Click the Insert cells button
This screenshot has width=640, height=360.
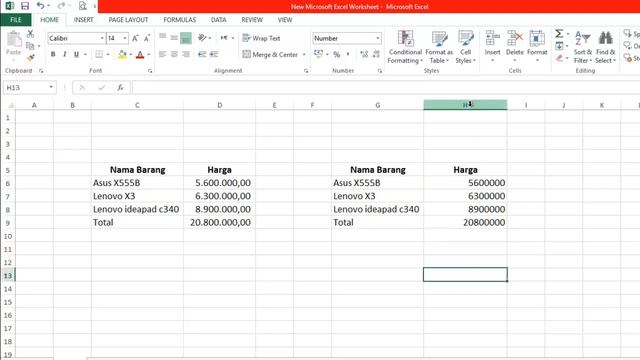click(492, 47)
